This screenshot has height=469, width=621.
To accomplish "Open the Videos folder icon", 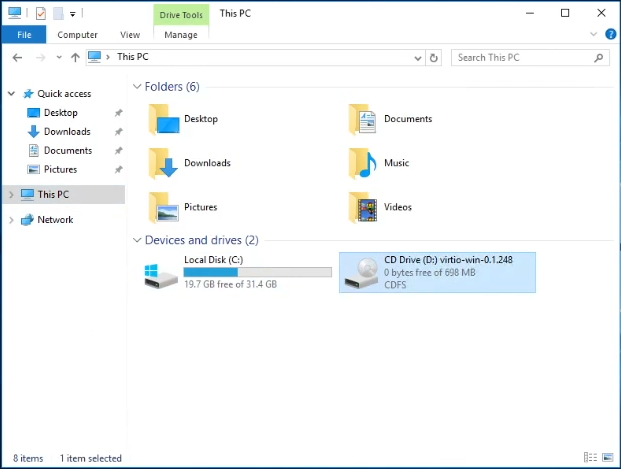I will coord(362,207).
